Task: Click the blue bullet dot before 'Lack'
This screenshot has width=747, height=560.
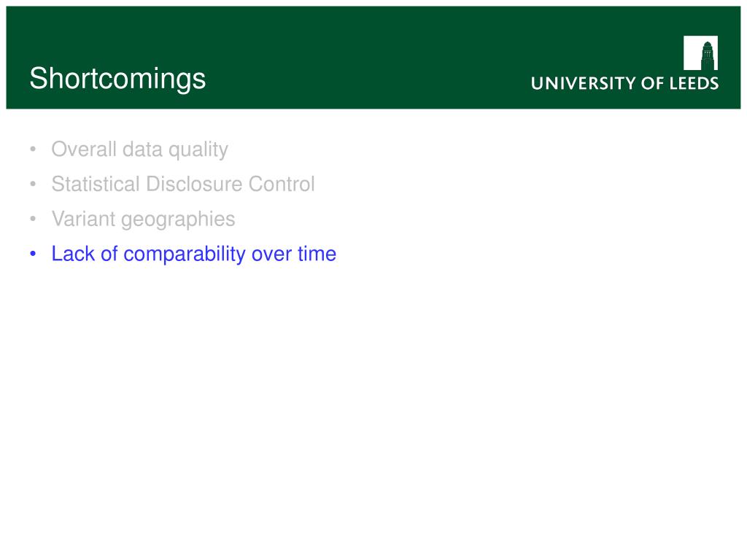Action: (x=33, y=254)
